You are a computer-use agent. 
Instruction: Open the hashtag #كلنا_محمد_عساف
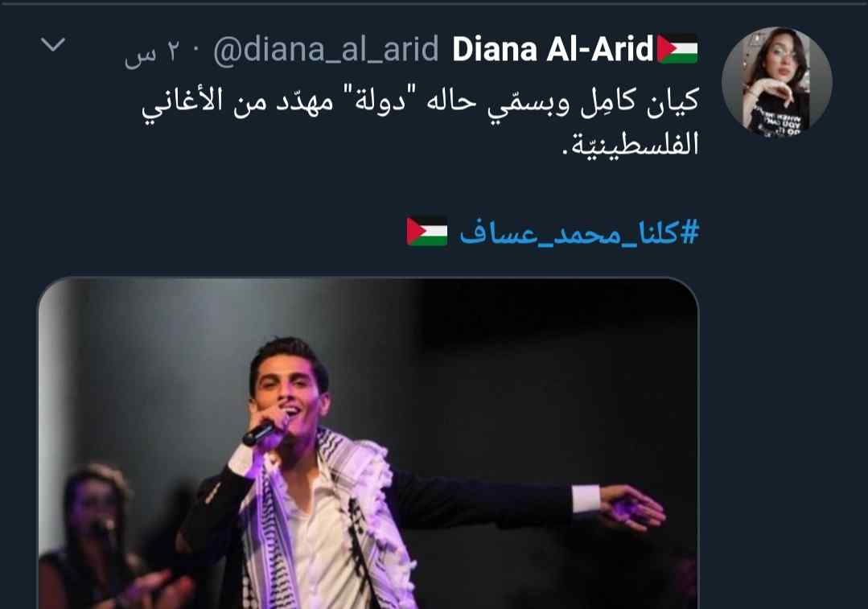[x=579, y=232]
